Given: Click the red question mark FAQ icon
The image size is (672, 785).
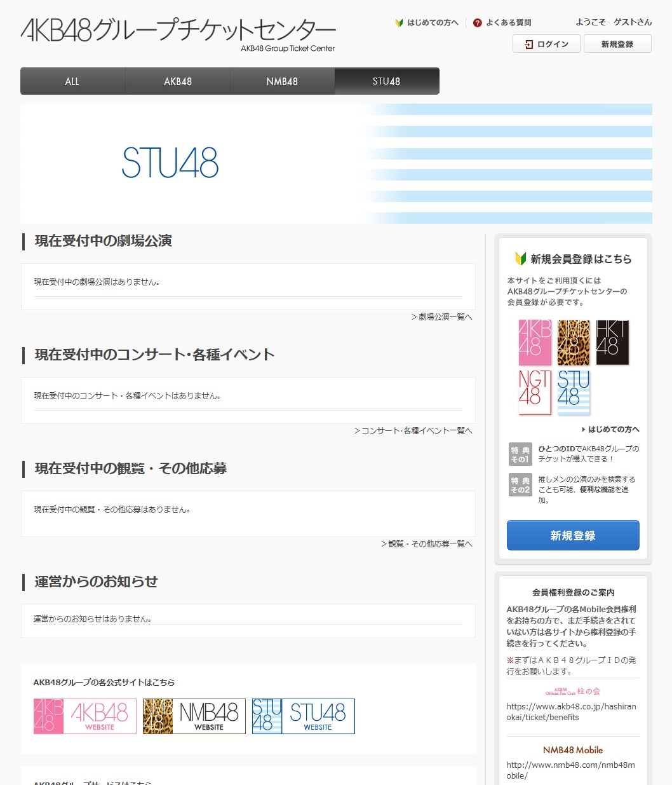Looking at the screenshot, I should (x=478, y=23).
